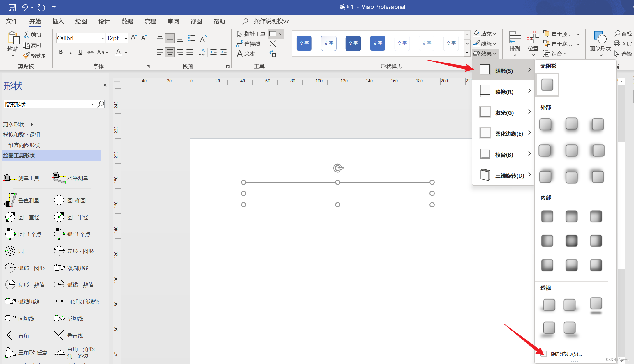The image size is (634, 364).
Task: Click the Save icon in title bar
Action: [12, 7]
